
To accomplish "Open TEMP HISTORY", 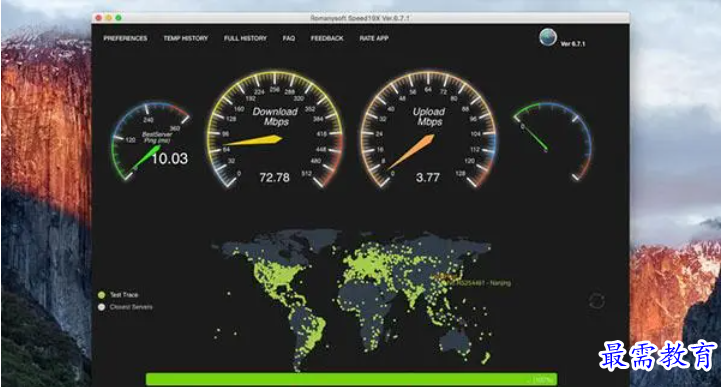I will [x=186, y=38].
